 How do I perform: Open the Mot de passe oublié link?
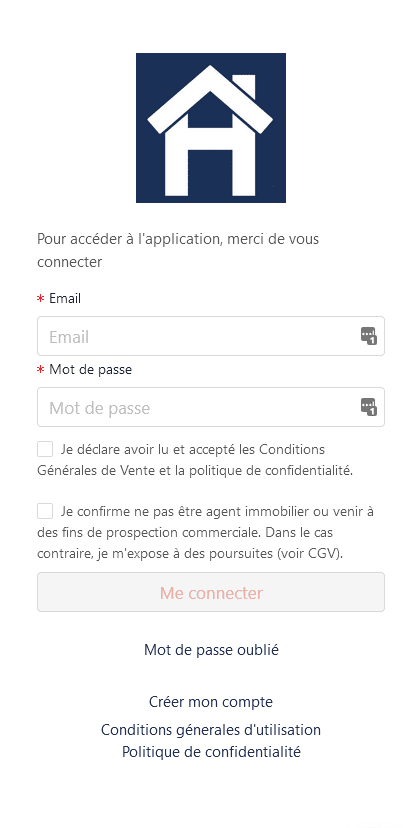pyautogui.click(x=211, y=650)
